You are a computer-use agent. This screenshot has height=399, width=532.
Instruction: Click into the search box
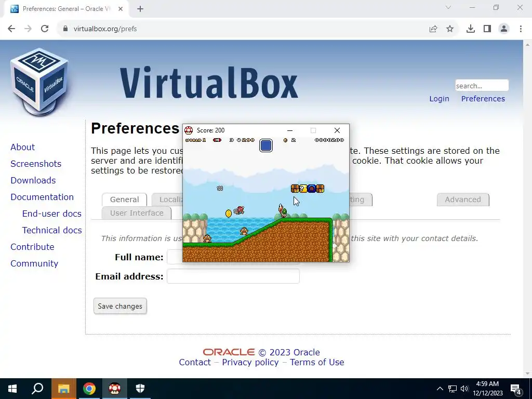482,86
